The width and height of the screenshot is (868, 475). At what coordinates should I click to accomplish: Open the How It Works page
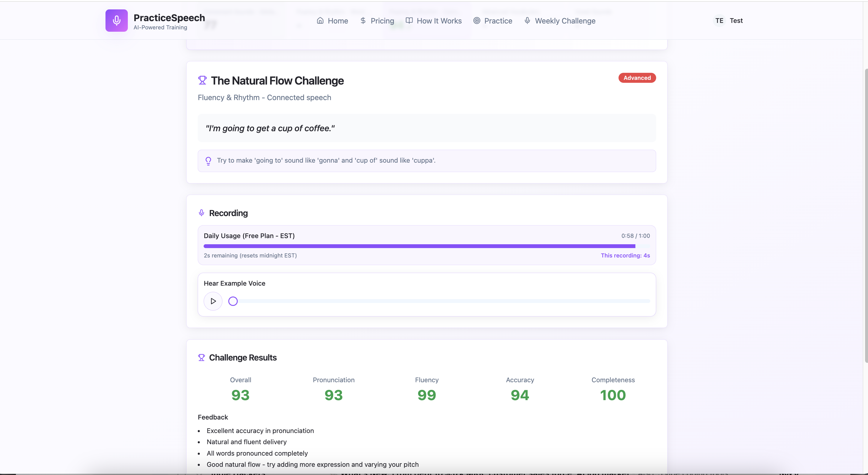click(x=439, y=21)
